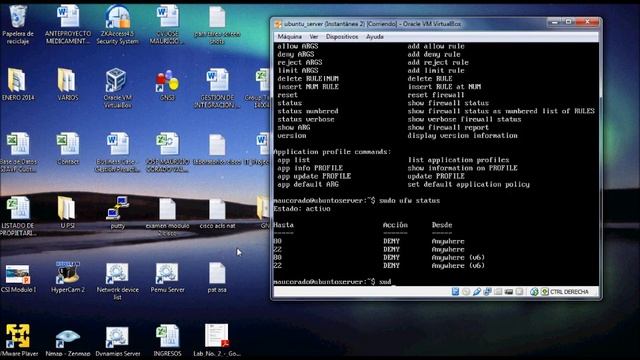
Task: Select the INGRESOS Excel file
Action: [x=167, y=340]
